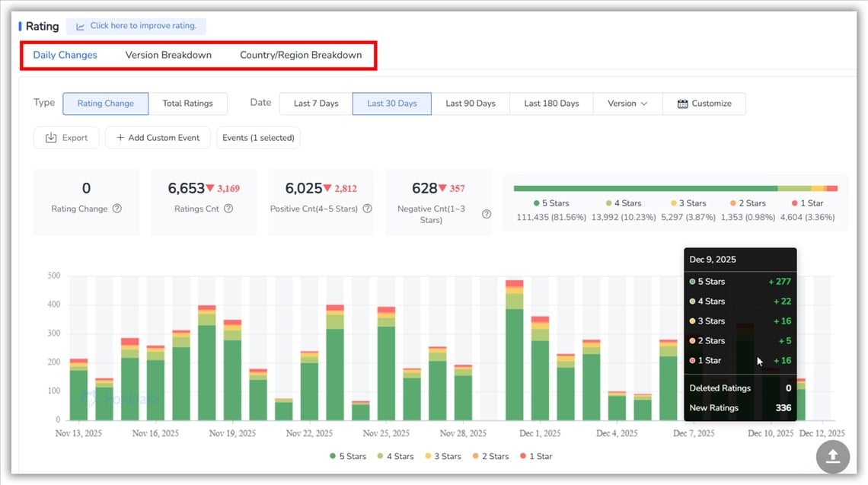Toggle 5 Stars series in chart legend
The height and width of the screenshot is (485, 868).
348,456
